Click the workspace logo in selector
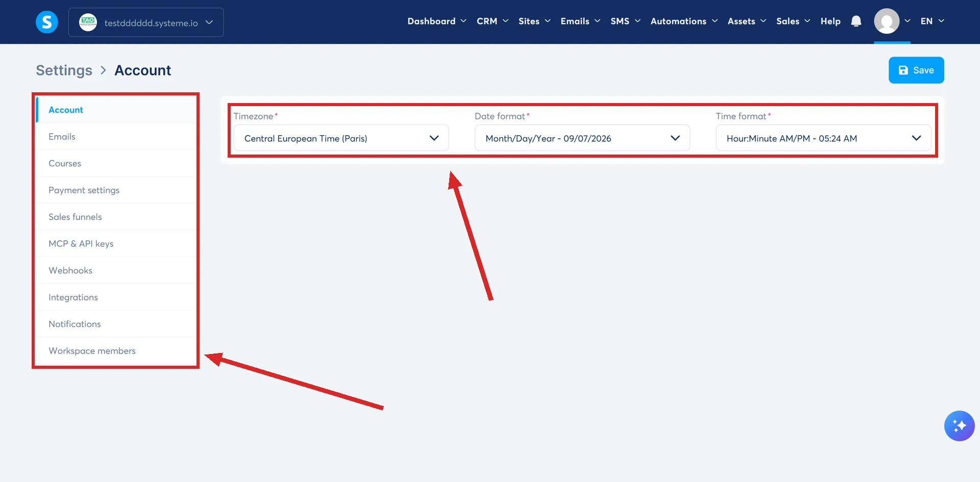This screenshot has height=482, width=980. click(x=88, y=22)
